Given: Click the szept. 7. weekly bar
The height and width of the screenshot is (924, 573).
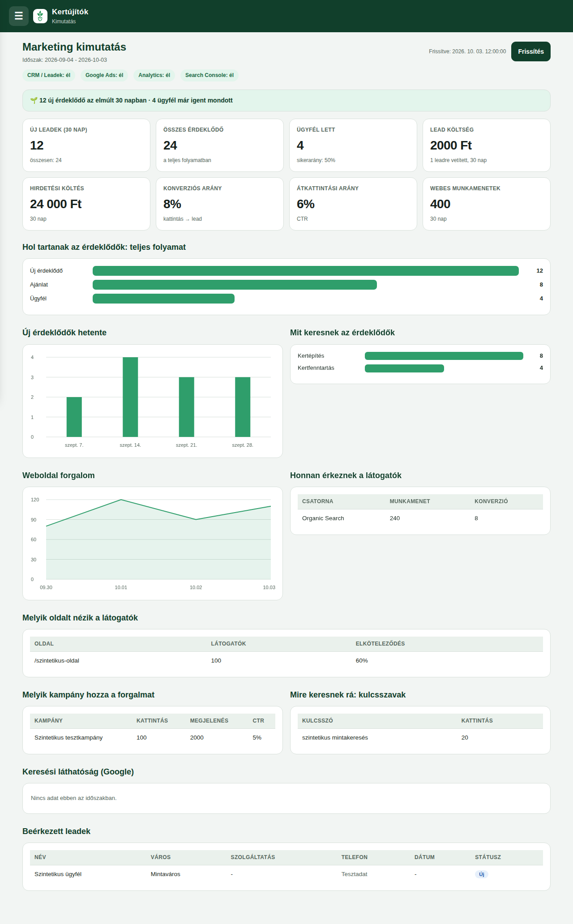Looking at the screenshot, I should [x=74, y=417].
